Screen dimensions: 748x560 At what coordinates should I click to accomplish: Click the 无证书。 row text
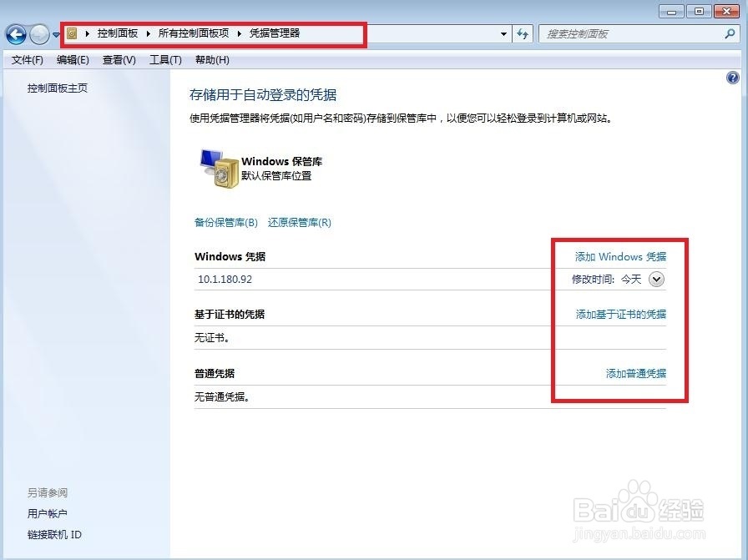(x=212, y=338)
